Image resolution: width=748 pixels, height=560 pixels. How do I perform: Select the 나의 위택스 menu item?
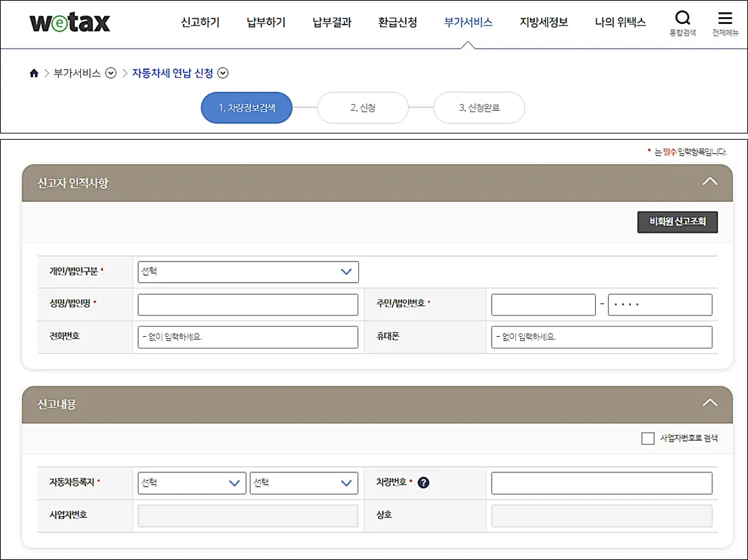pyautogui.click(x=620, y=22)
